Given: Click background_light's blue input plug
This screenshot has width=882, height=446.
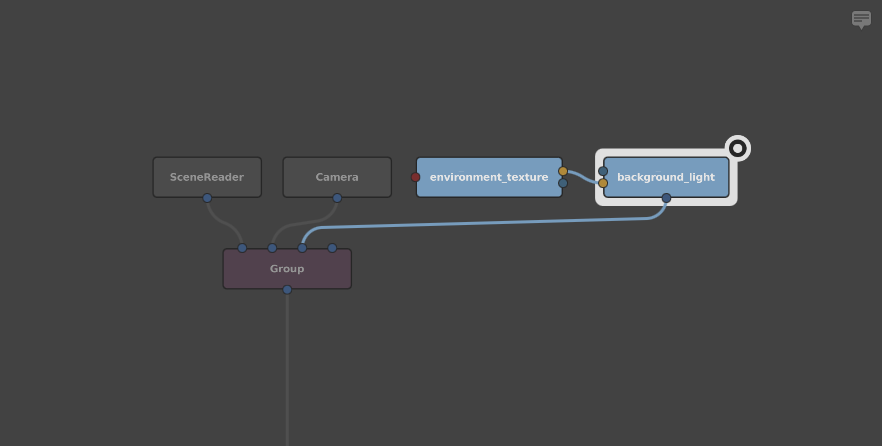Looking at the screenshot, I should (603, 171).
